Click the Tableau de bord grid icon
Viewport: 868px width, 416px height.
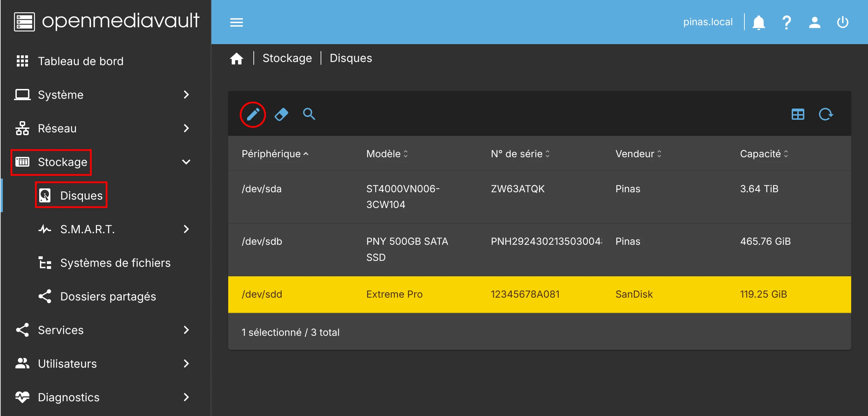click(x=22, y=61)
